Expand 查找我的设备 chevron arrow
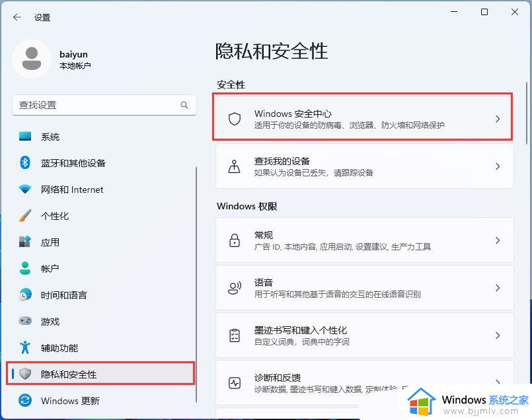Screen dimensions: 532x420 point(498,166)
